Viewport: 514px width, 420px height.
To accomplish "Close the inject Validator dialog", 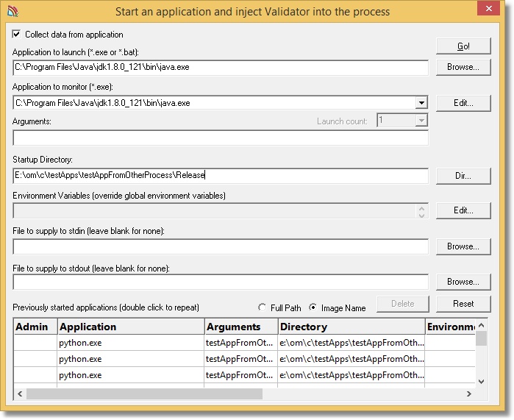I will click(x=488, y=9).
